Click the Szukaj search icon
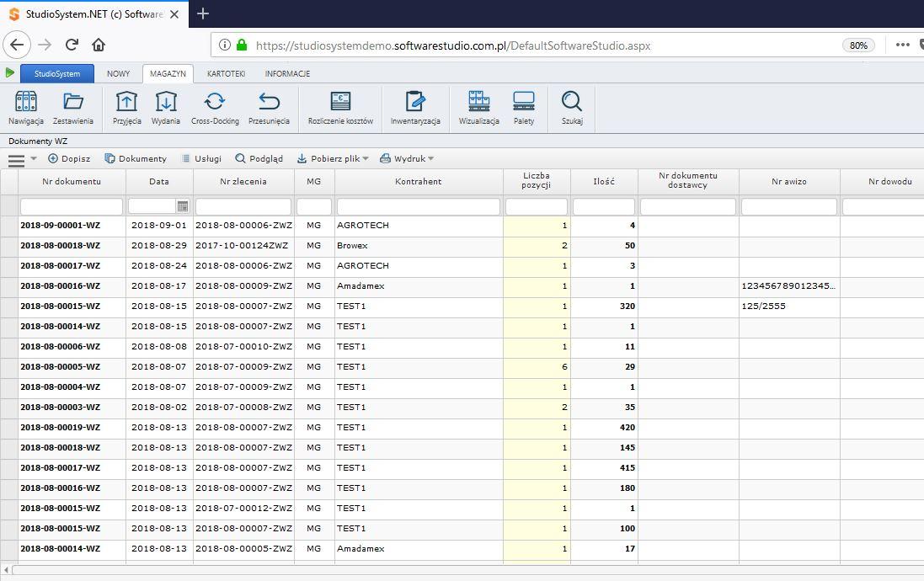 [x=572, y=108]
